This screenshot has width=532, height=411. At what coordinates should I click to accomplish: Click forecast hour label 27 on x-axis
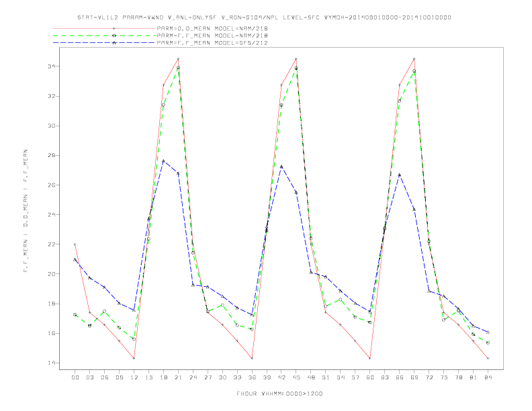click(208, 377)
